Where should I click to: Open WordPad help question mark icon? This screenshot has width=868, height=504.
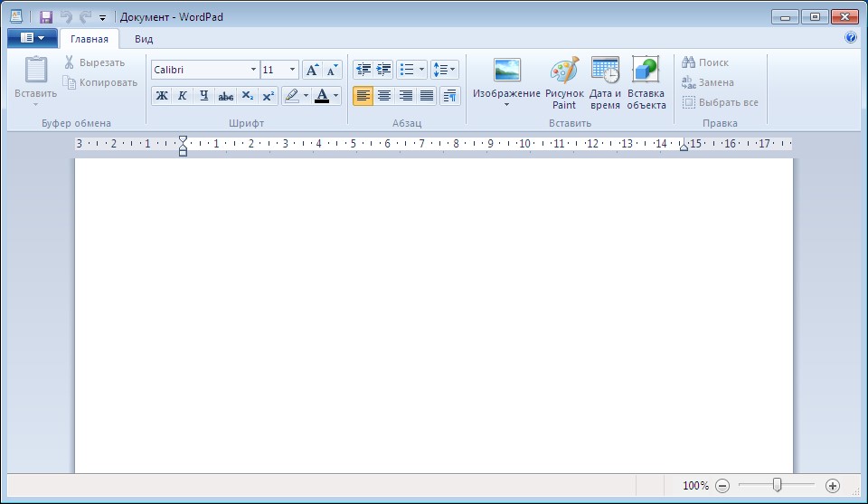pos(851,38)
